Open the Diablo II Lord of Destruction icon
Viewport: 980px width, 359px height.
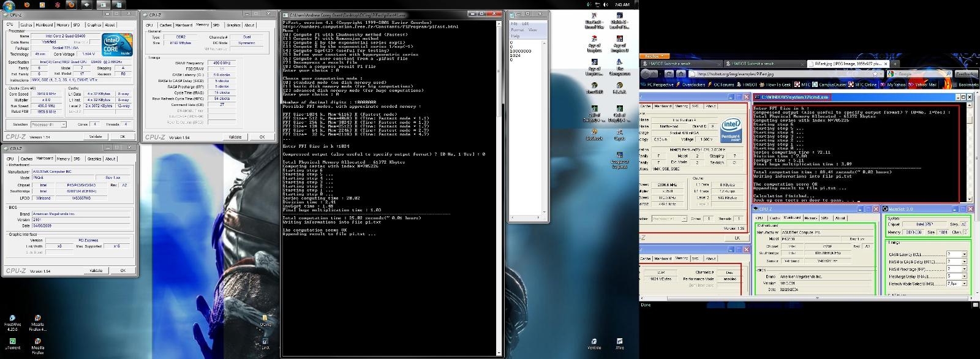619,20
